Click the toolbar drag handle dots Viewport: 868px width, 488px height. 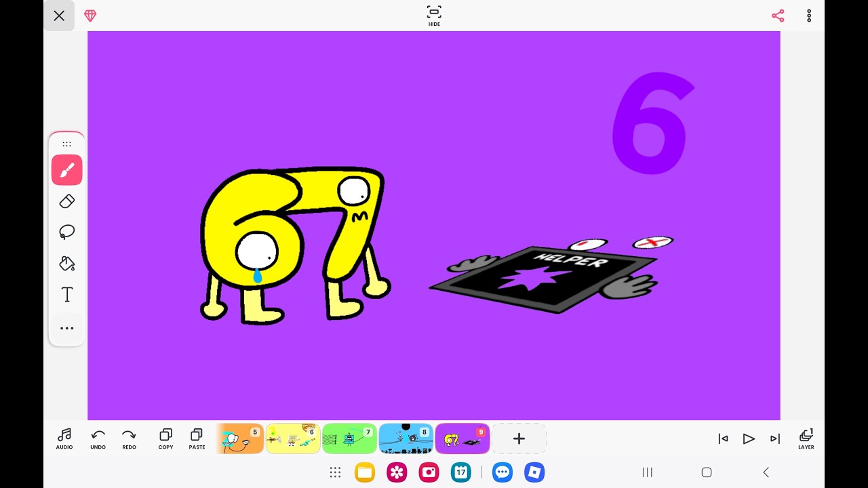tap(67, 144)
